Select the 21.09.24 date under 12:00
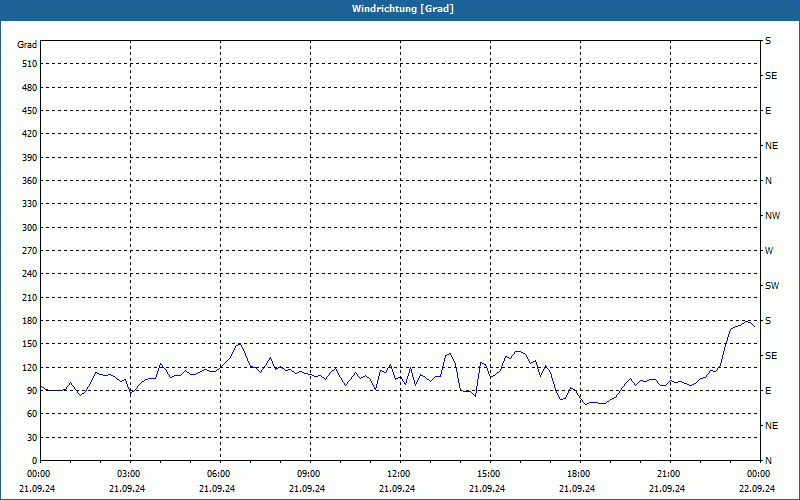This screenshot has height=500, width=800. point(397,489)
